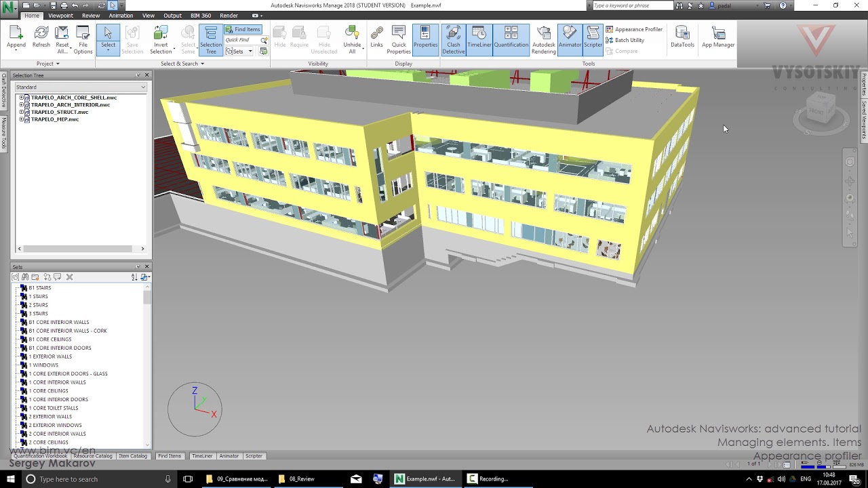Screen dimensions: 868x488
Task: Launch Batch Utility
Action: click(625, 40)
